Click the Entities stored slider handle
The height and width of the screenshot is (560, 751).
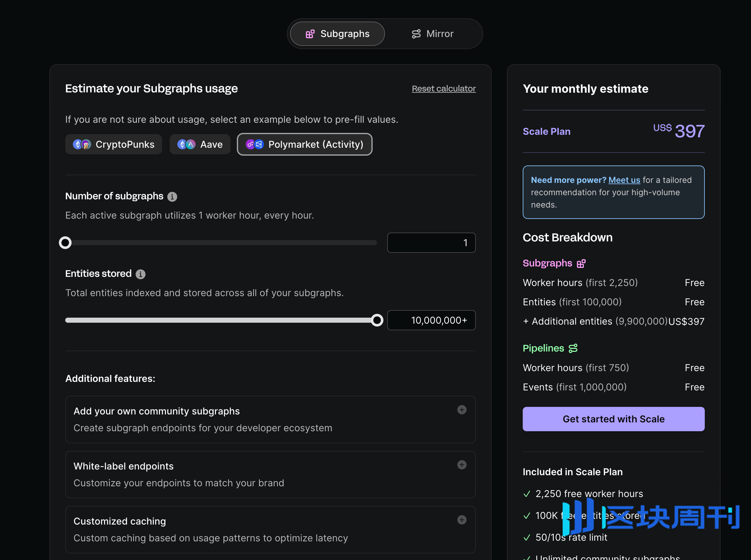(x=377, y=320)
